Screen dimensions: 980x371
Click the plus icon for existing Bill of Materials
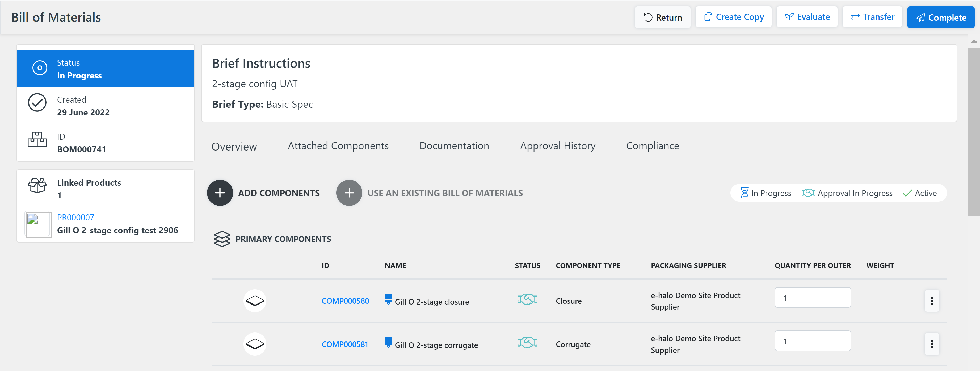point(349,193)
